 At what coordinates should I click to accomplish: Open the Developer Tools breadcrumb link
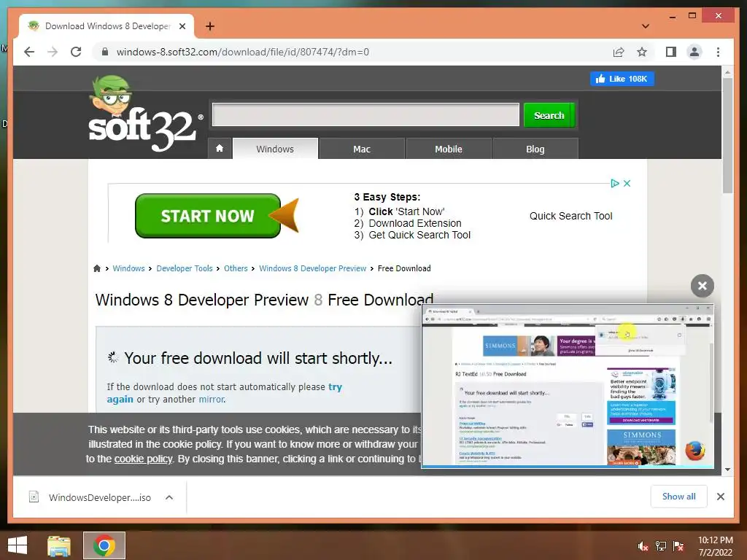coord(185,268)
